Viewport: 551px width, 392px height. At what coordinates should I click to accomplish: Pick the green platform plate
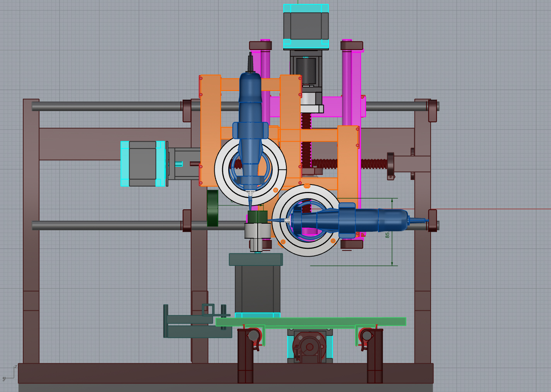pyautogui.click(x=310, y=322)
